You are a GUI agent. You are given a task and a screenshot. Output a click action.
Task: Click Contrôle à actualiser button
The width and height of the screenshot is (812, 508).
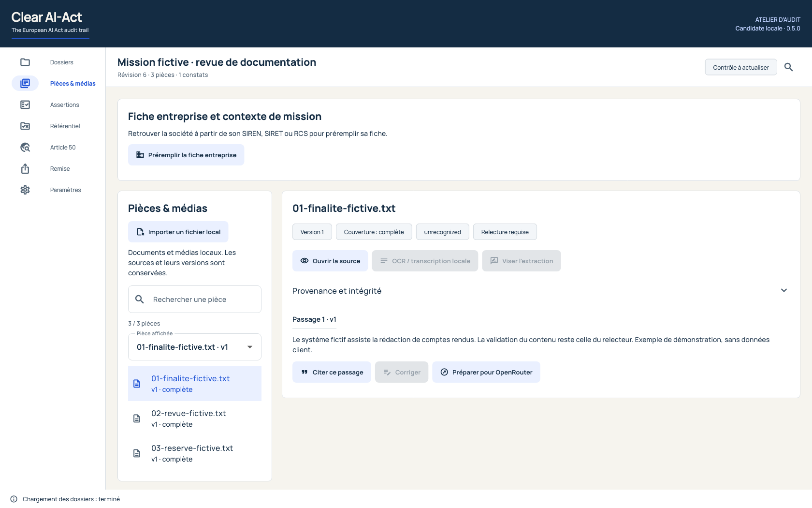[741, 67]
